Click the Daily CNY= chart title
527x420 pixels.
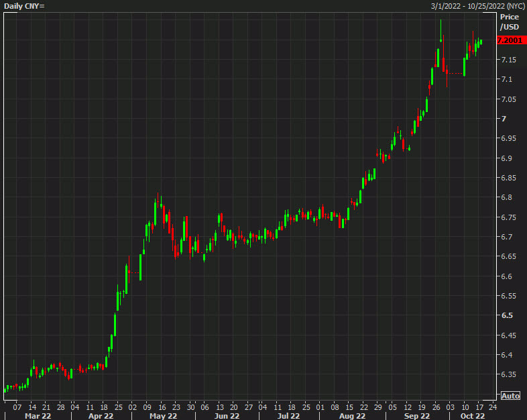tap(24, 6)
